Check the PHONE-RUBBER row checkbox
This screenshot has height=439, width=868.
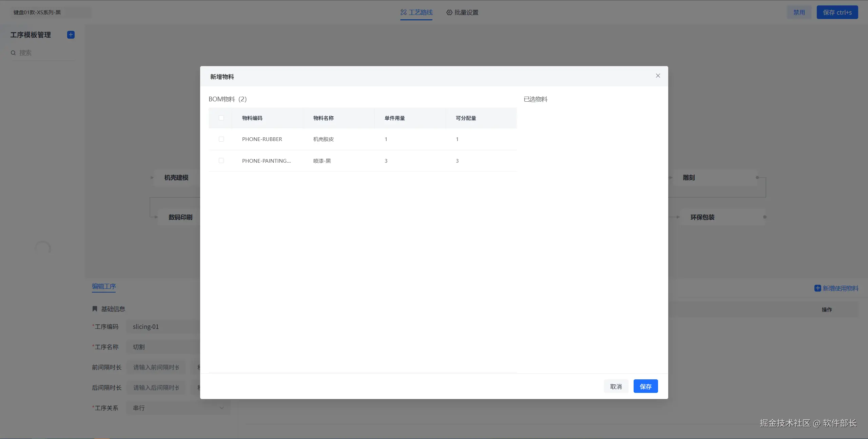click(221, 139)
